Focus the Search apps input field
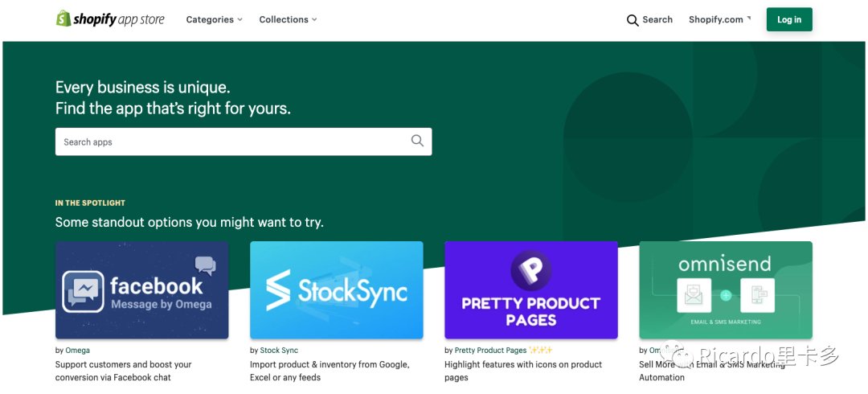Screen dimensions: 868x394 click(244, 142)
